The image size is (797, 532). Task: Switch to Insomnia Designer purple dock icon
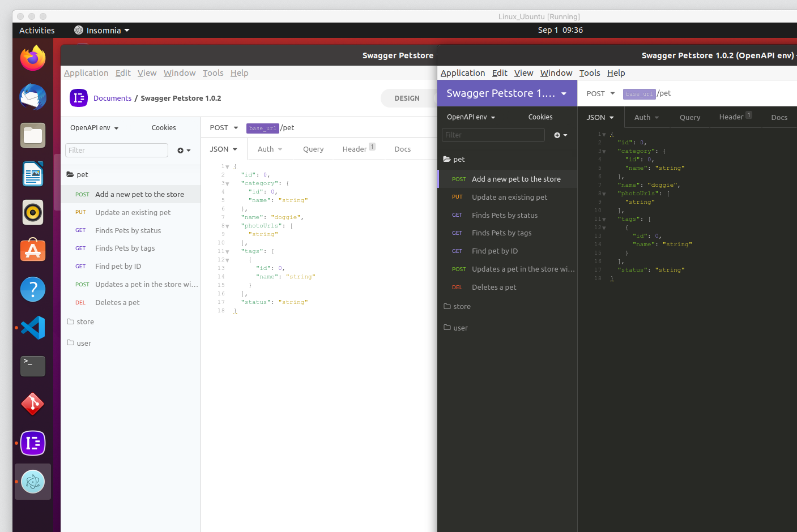[33, 443]
